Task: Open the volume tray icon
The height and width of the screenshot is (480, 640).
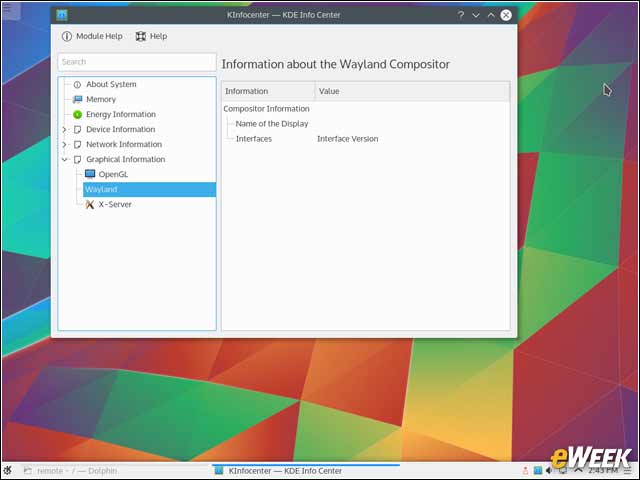Action: [549, 471]
